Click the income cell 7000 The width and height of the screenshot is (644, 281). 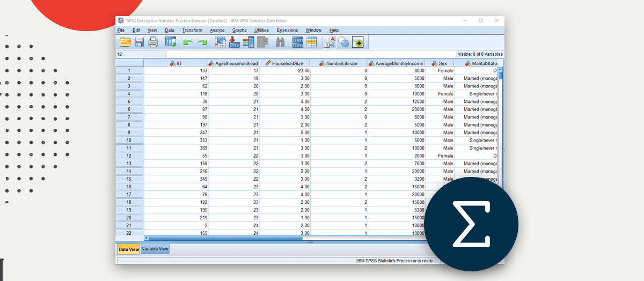(x=396, y=164)
